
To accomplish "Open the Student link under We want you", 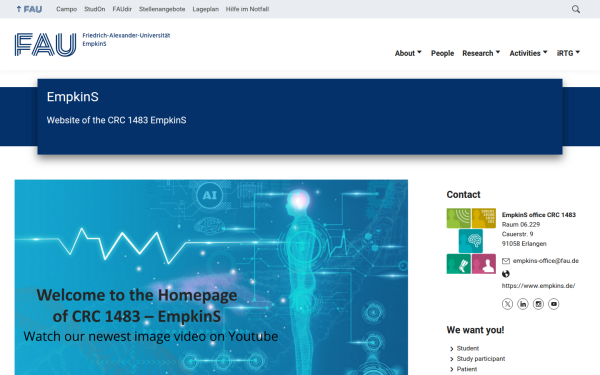I will point(468,348).
